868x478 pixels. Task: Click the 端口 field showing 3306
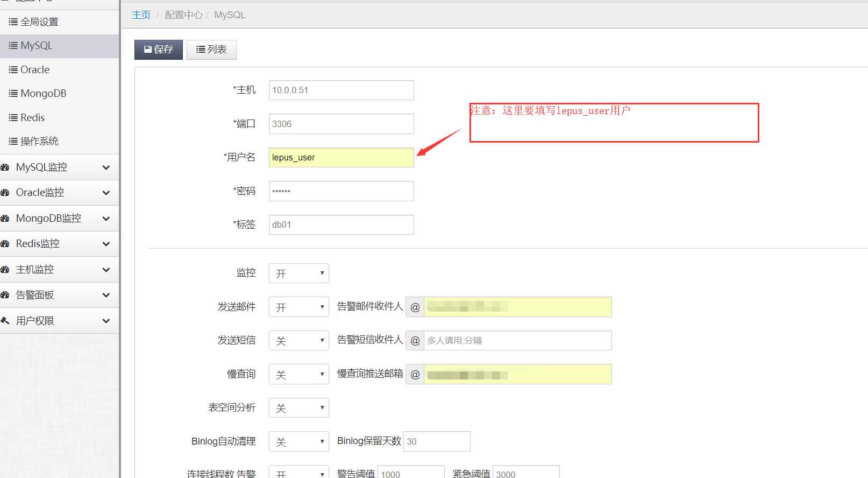click(x=341, y=124)
